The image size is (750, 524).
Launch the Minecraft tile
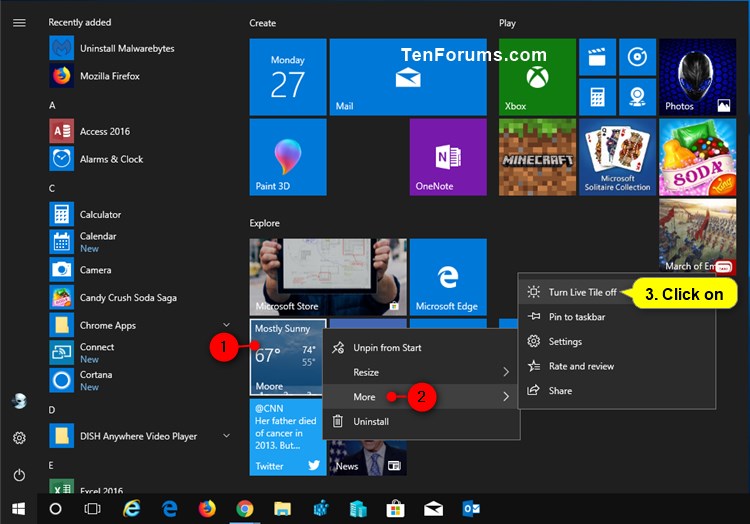tap(537, 157)
